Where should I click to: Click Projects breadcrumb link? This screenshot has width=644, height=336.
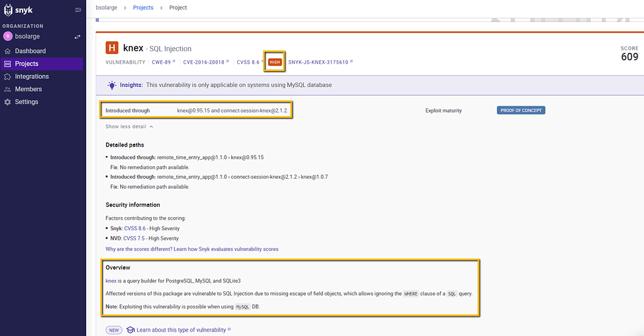click(143, 8)
